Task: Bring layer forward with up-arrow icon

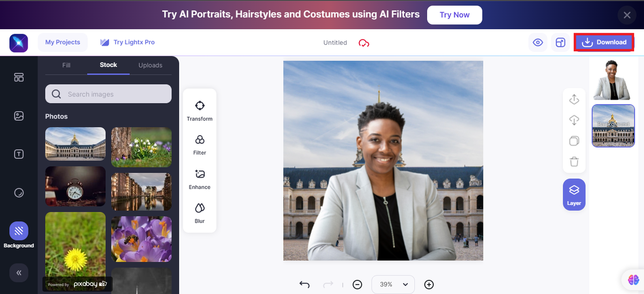Action: click(574, 99)
